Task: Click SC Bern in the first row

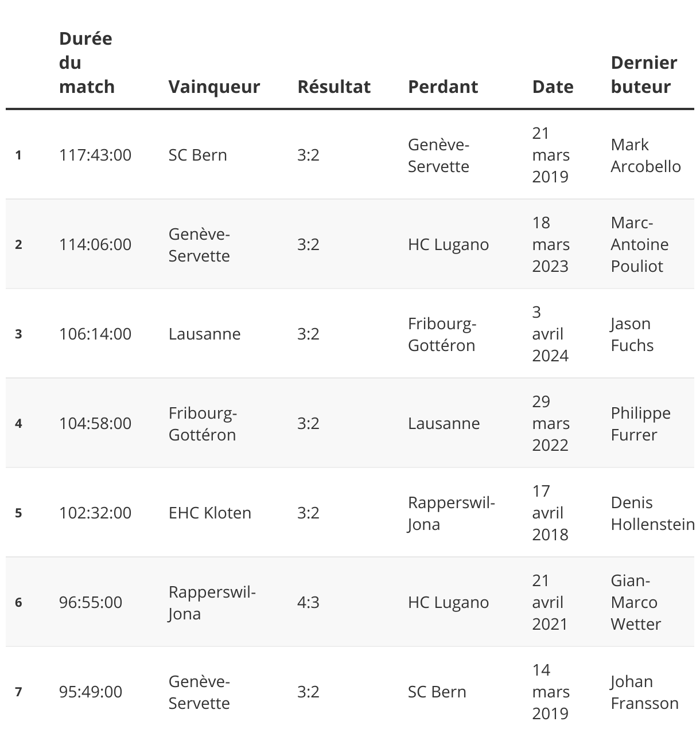Action: click(198, 155)
